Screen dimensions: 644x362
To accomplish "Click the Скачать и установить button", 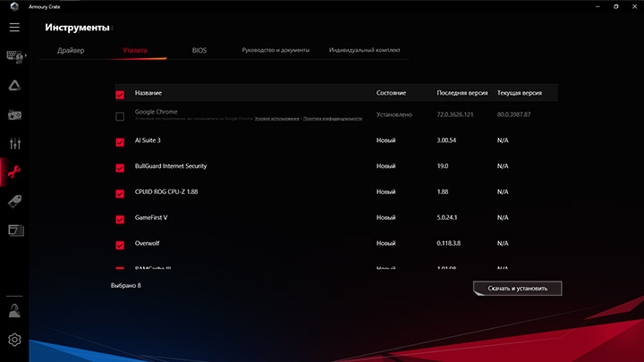I will (518, 288).
